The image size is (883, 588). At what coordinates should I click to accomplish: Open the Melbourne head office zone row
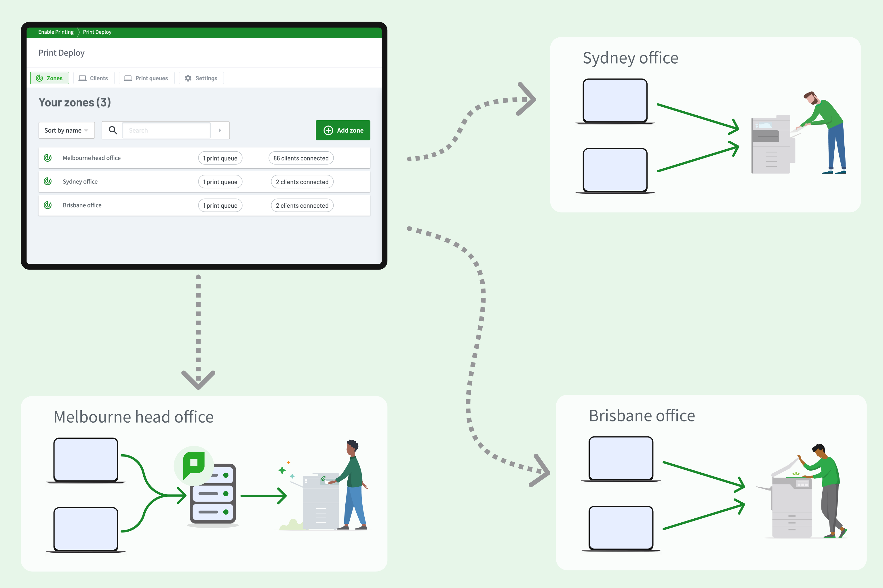[x=204, y=158]
